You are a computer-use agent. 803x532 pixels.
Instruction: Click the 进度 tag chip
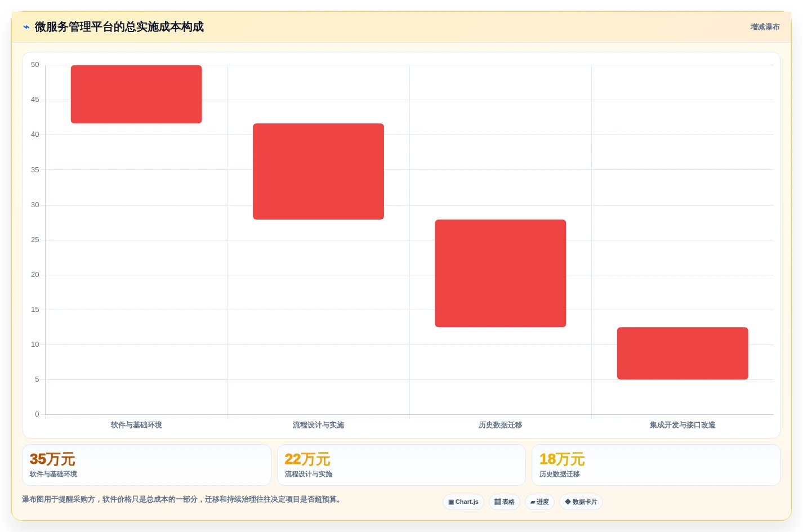[539, 502]
